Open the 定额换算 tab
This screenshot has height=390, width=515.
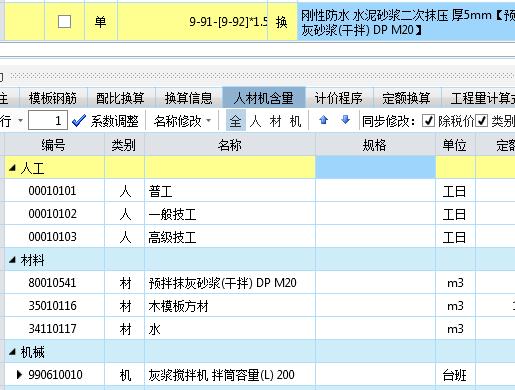406,98
